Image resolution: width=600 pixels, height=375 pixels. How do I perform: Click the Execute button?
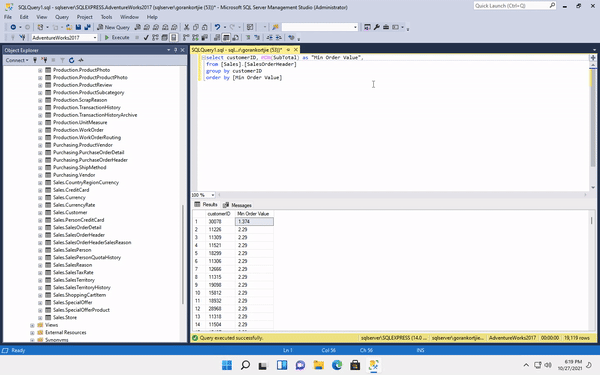tap(117, 38)
